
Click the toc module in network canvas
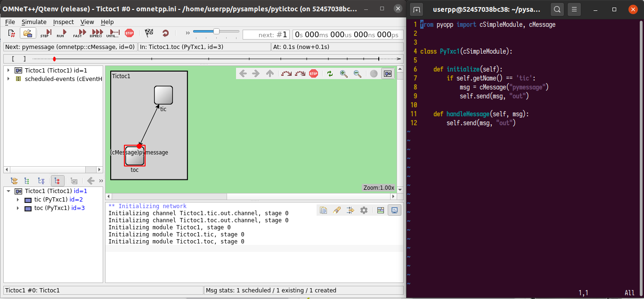pos(135,156)
